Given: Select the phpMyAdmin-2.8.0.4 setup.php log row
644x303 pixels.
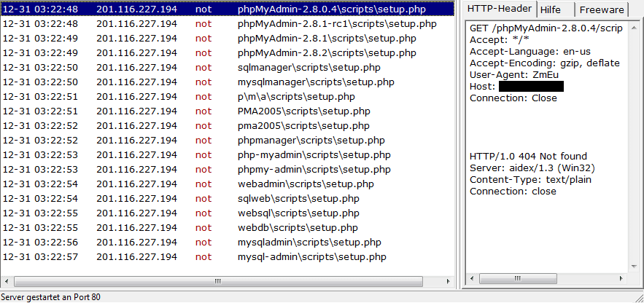Looking at the screenshot, I should pos(228,8).
